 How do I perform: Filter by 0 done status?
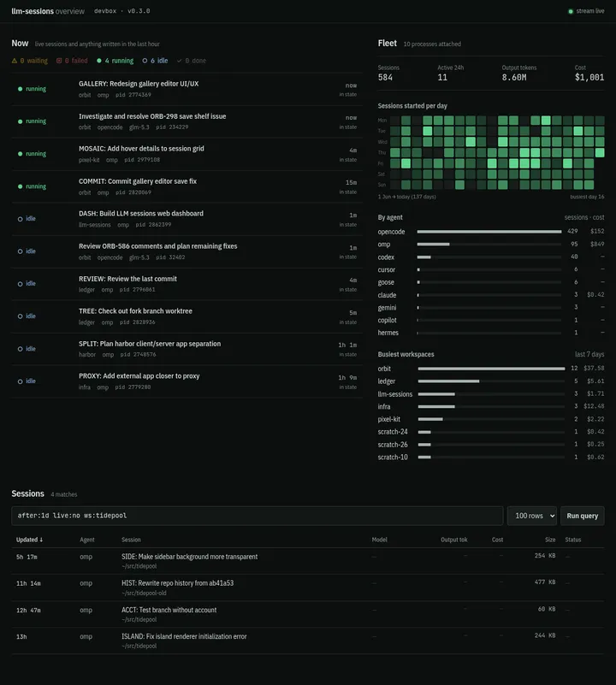(192, 61)
